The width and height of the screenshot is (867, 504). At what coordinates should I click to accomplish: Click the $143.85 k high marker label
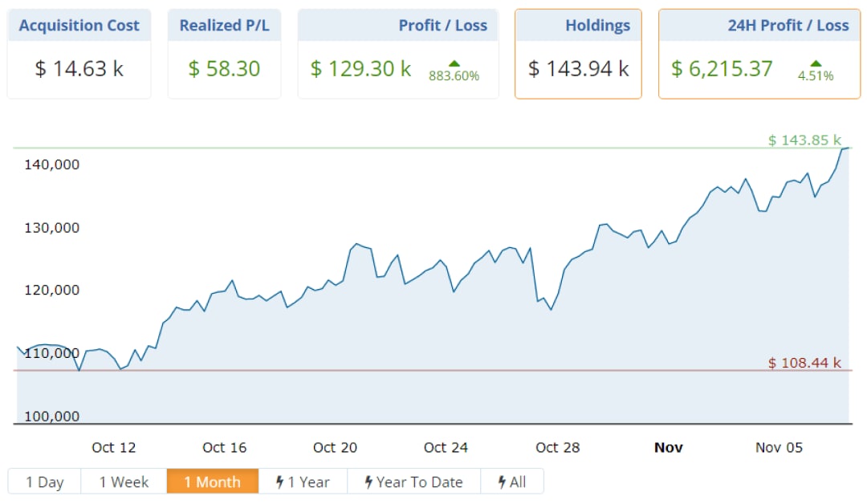[804, 140]
